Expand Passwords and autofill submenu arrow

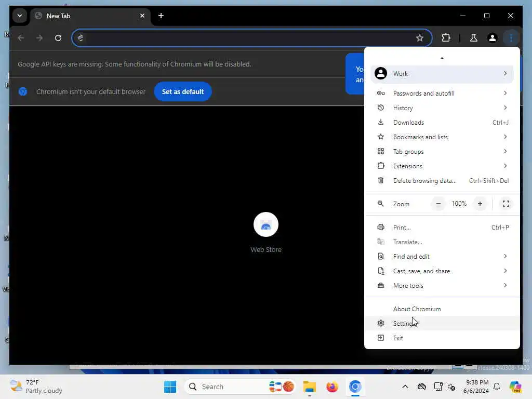tap(505, 93)
